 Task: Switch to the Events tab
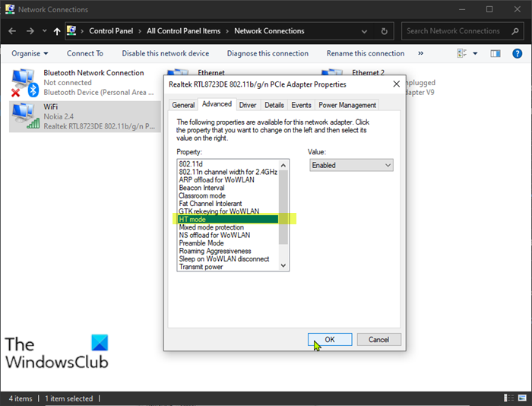point(301,105)
